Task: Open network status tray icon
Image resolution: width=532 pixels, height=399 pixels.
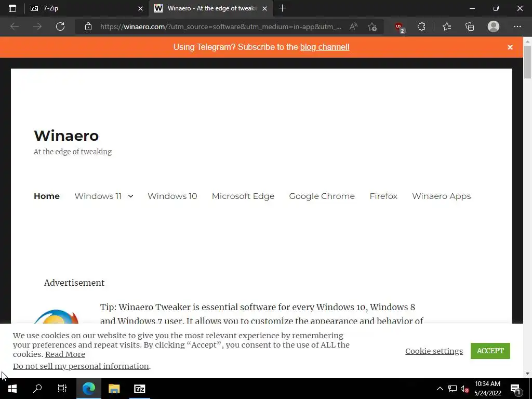Action: click(453, 389)
